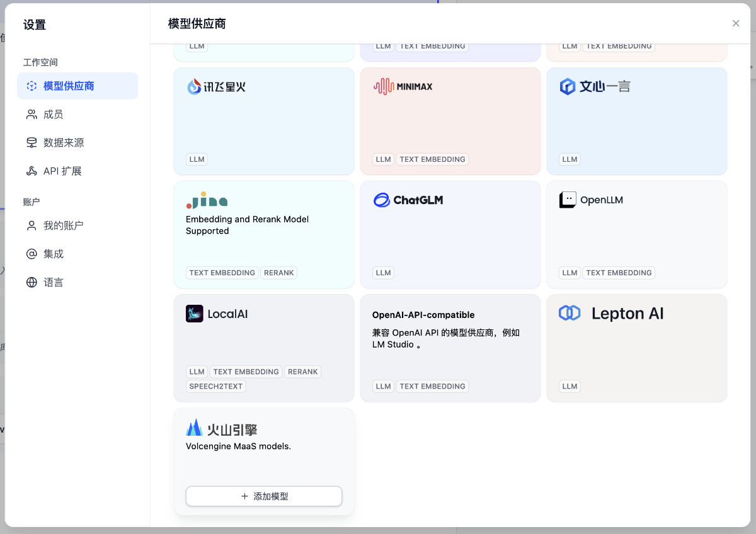Select 模型供应商 in the settings sidebar
The image size is (756, 534).
click(77, 86)
